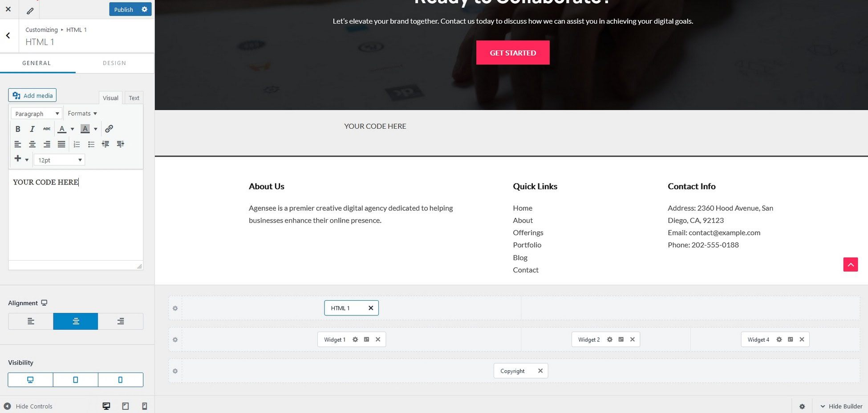868x413 pixels.
Task: Remove Widget 2 from footer builder
Action: (x=633, y=339)
